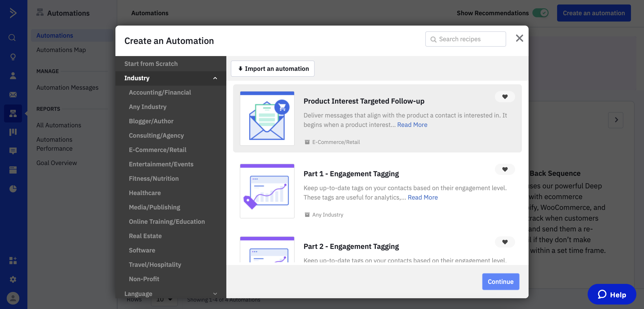Open the search icon in left sidebar
The height and width of the screenshot is (309, 644).
click(12, 38)
